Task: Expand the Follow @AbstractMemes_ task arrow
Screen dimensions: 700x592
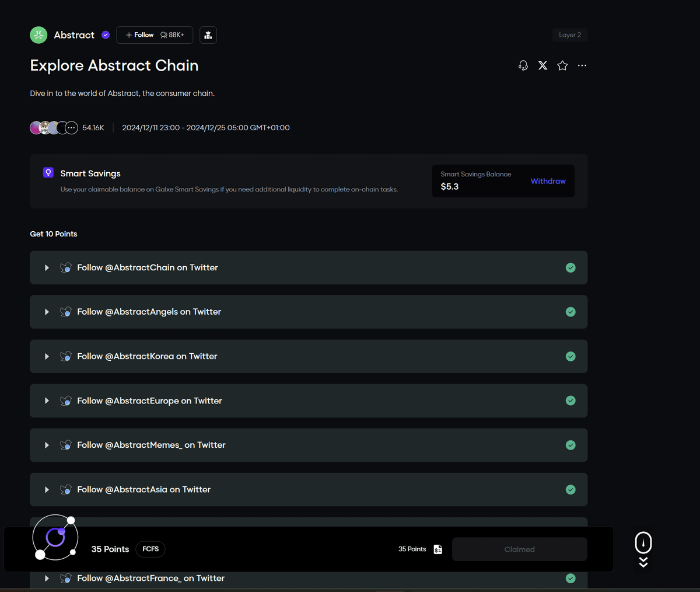Action: 47,445
